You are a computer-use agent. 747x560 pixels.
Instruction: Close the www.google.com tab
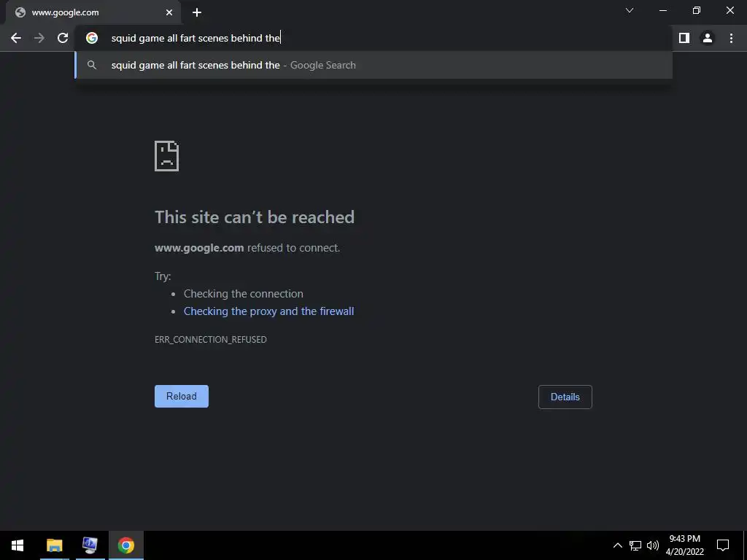[x=169, y=12]
